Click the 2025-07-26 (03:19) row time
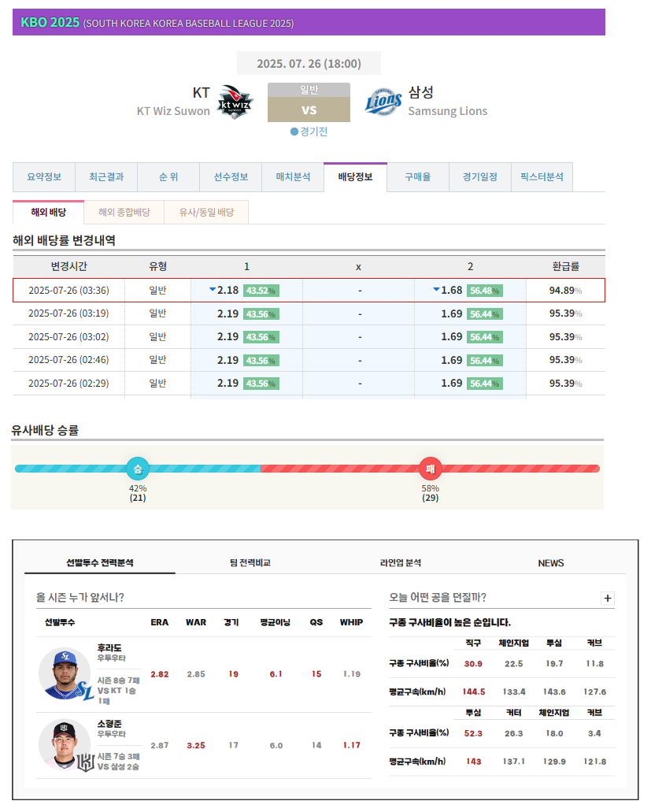 [x=68, y=313]
